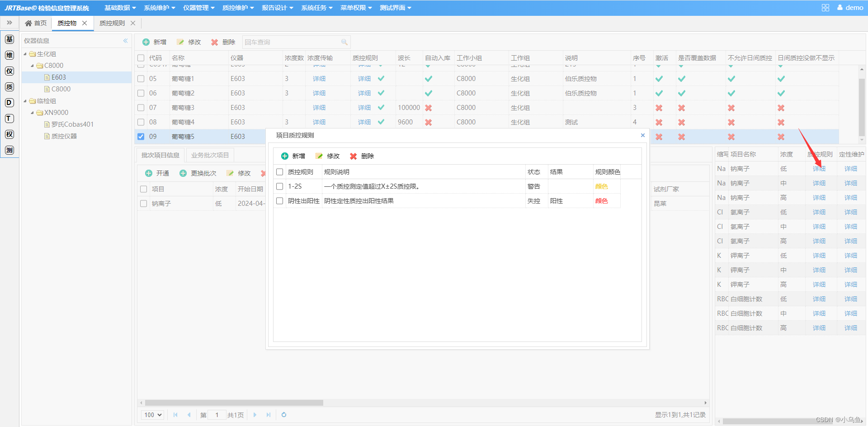Select 罗氏Cobas401 in instrument tree

(x=72, y=124)
